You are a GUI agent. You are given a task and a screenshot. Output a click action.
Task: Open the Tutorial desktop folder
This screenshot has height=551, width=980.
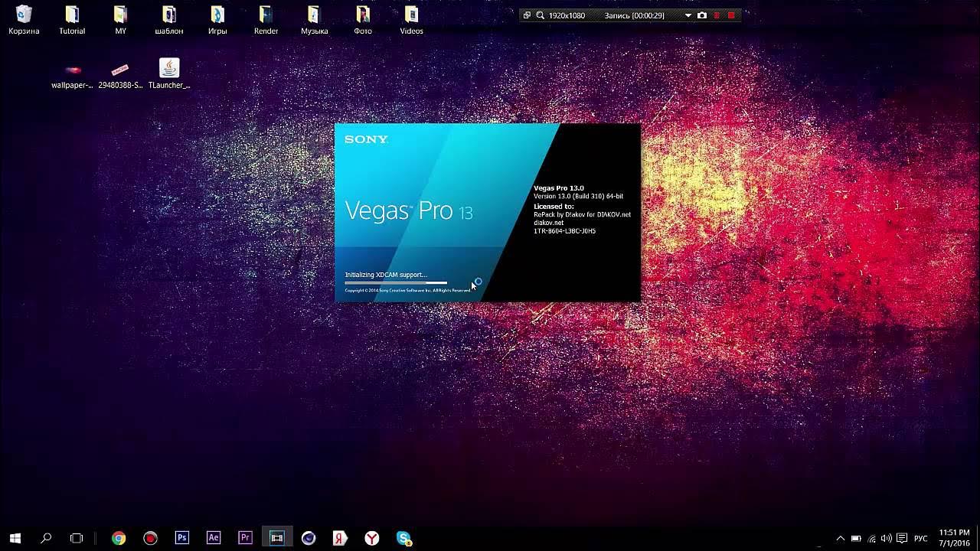coord(72,19)
